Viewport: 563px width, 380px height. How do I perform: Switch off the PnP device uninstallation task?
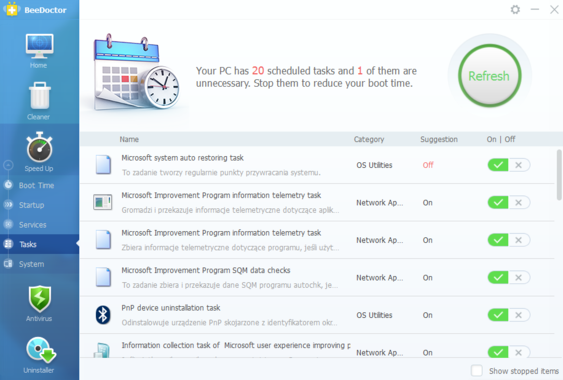tap(518, 315)
